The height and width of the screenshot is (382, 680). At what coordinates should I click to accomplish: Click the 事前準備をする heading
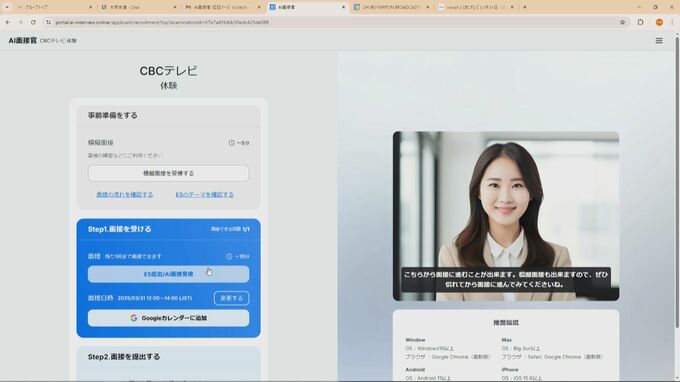pos(113,115)
